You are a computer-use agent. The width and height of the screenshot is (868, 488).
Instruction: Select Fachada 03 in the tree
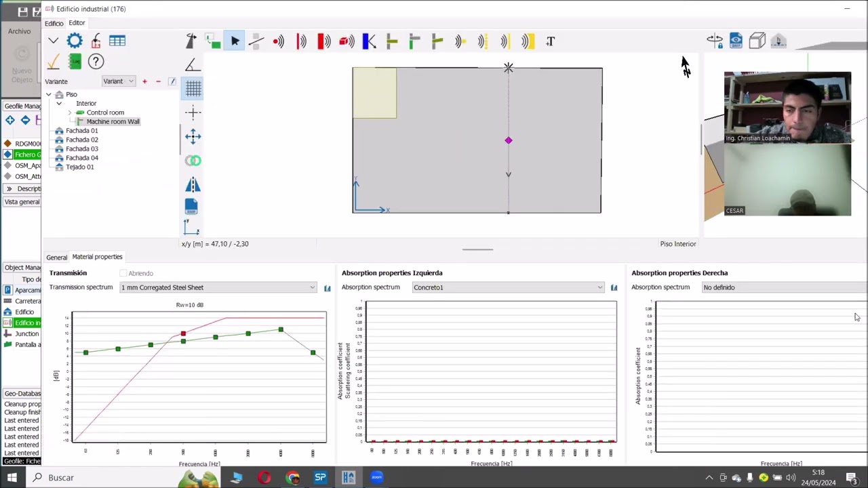tap(82, 148)
